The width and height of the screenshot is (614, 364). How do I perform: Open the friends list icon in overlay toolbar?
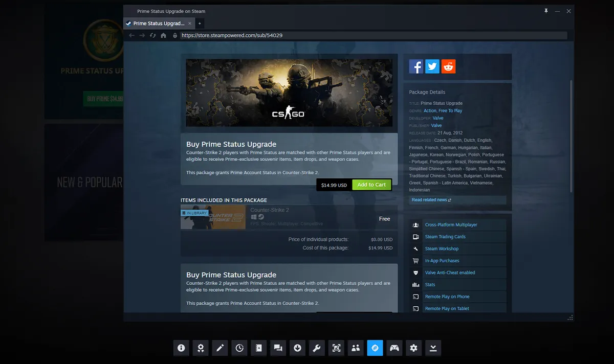pos(356,348)
